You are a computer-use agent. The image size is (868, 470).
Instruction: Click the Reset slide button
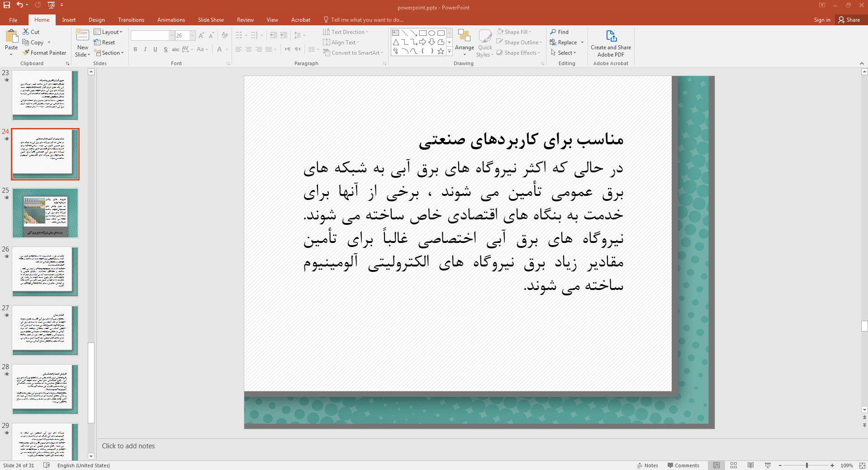point(104,42)
